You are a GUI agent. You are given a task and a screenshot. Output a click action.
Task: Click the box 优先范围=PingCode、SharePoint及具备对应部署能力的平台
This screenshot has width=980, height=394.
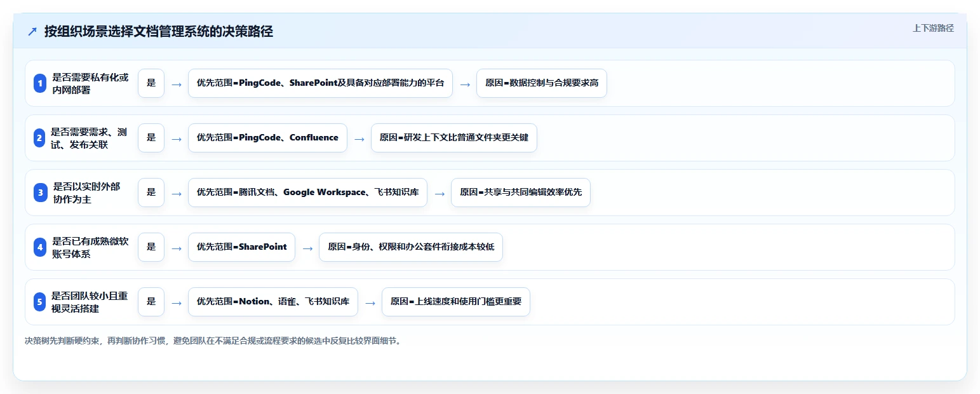pos(320,83)
